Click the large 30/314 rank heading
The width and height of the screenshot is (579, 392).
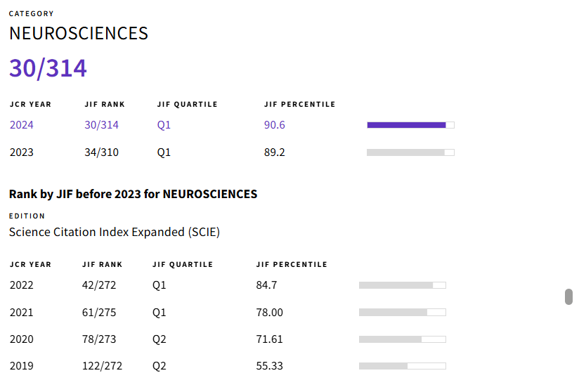click(x=48, y=68)
